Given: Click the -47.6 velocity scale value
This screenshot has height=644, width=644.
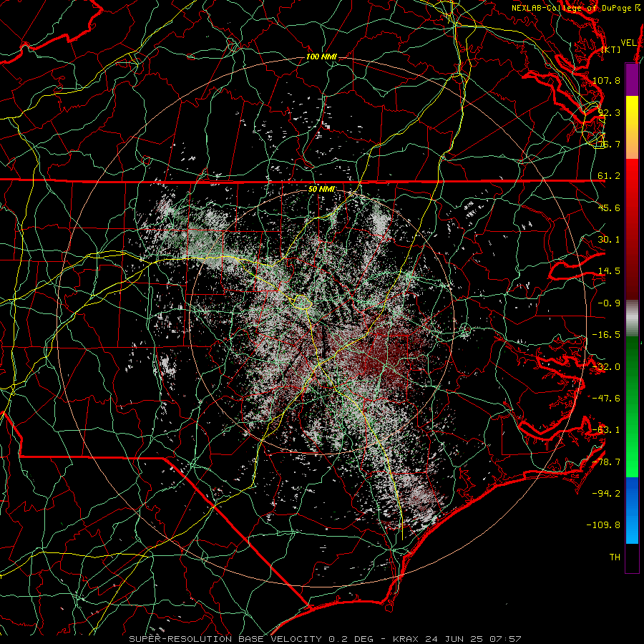Looking at the screenshot, I should [x=606, y=399].
